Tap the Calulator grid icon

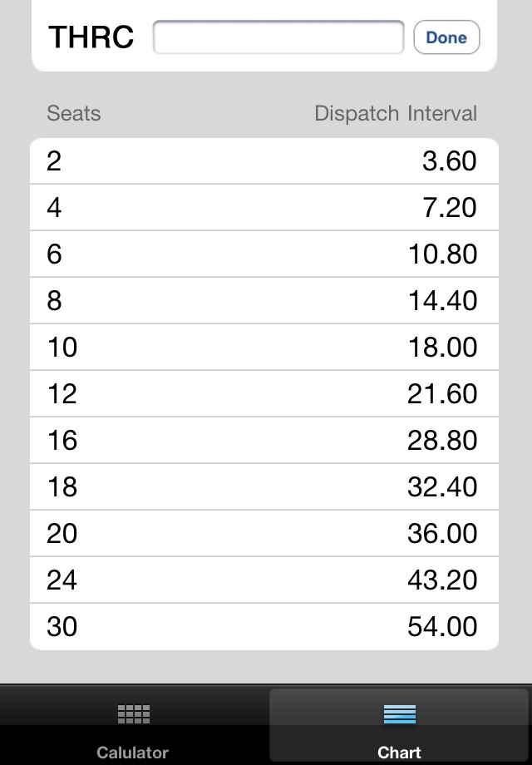pyautogui.click(x=133, y=713)
